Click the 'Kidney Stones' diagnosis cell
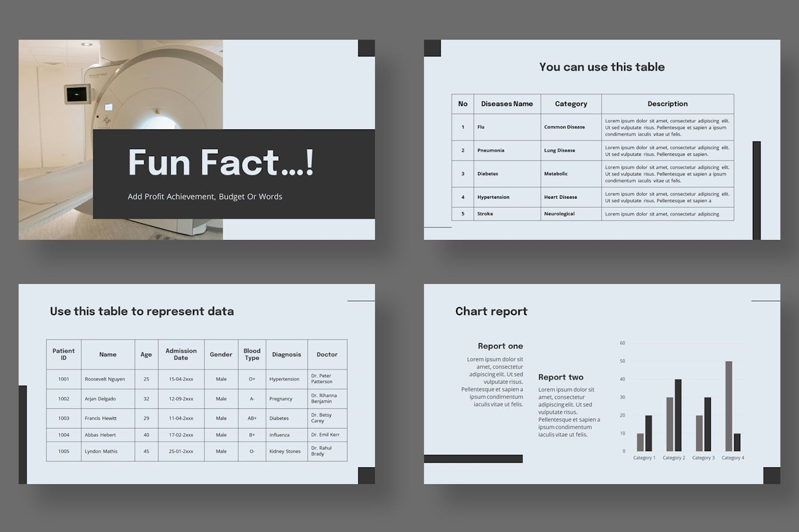The width and height of the screenshot is (799, 532). 286,452
